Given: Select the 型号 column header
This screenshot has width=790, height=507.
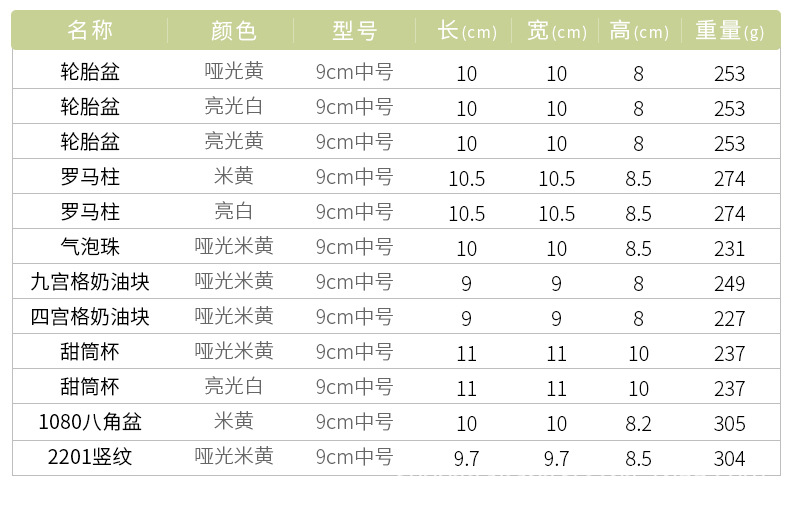Looking at the screenshot, I should point(354,30).
